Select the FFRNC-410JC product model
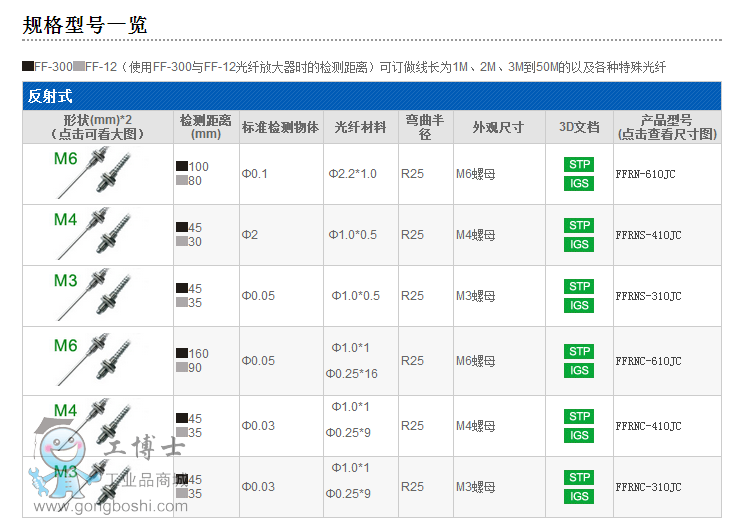This screenshot has height=525, width=738. 648,426
